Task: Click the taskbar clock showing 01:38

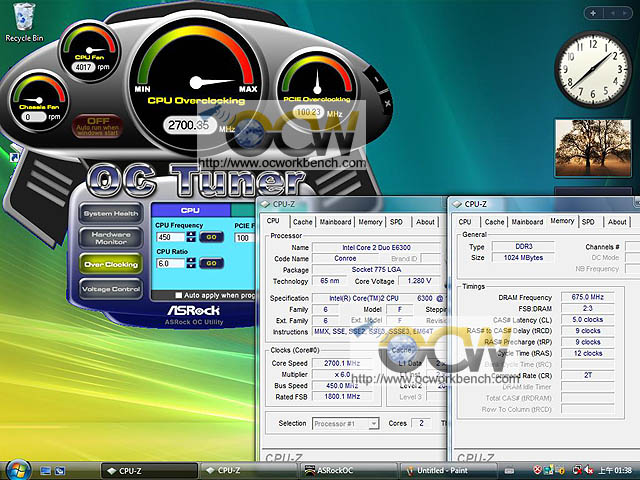Action: coord(615,471)
